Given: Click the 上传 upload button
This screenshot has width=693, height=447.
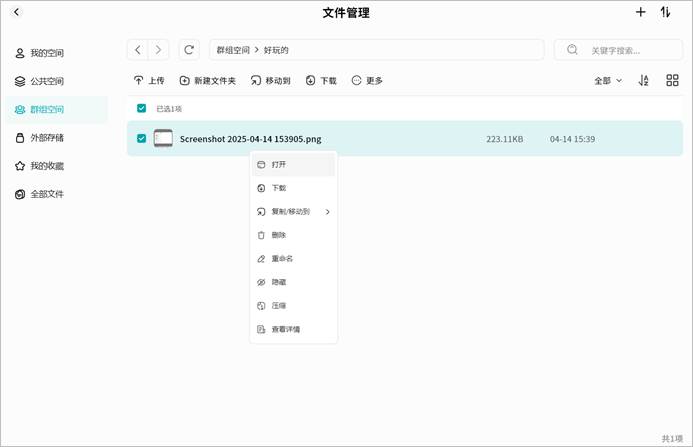Looking at the screenshot, I should pyautogui.click(x=149, y=80).
